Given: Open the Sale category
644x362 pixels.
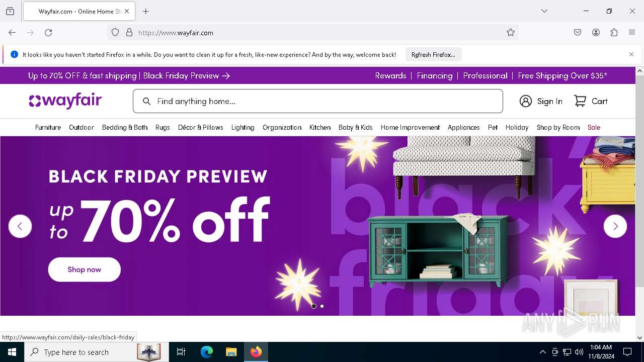Looking at the screenshot, I should tap(594, 127).
